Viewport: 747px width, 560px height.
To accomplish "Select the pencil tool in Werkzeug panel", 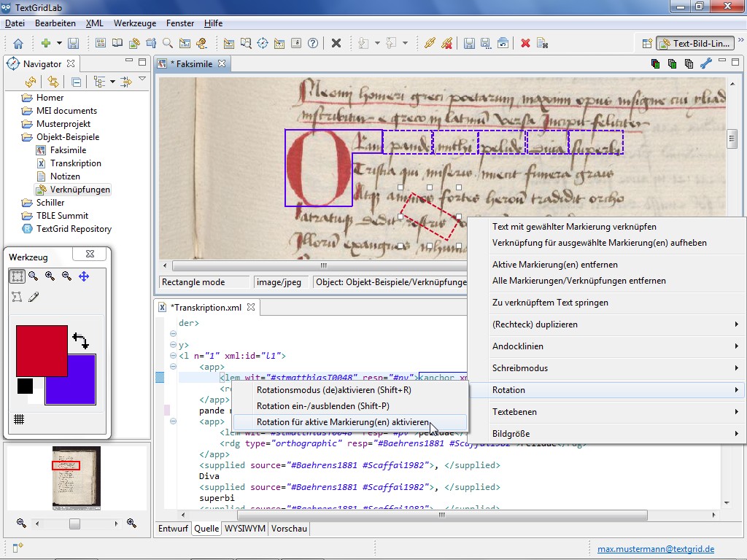I will [34, 297].
